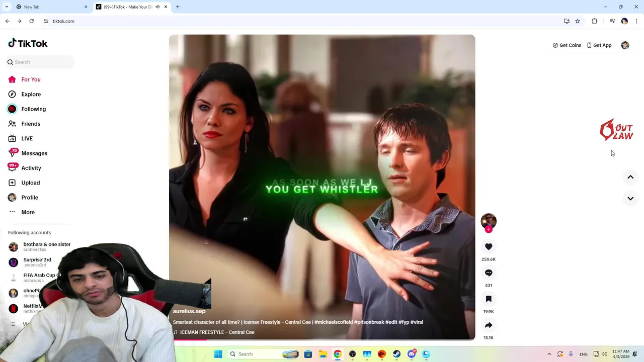Open a new browser tab
This screenshot has width=644, height=362.
click(178, 7)
